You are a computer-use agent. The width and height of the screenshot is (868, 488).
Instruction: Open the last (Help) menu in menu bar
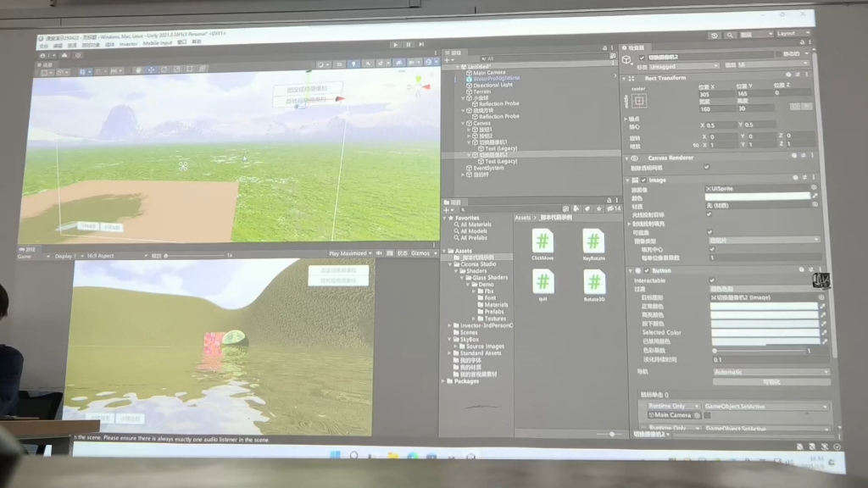(x=197, y=42)
